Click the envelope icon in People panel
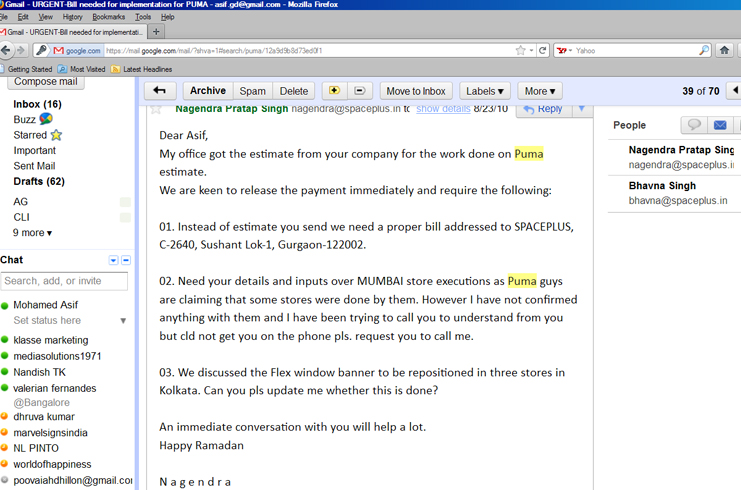 (719, 125)
